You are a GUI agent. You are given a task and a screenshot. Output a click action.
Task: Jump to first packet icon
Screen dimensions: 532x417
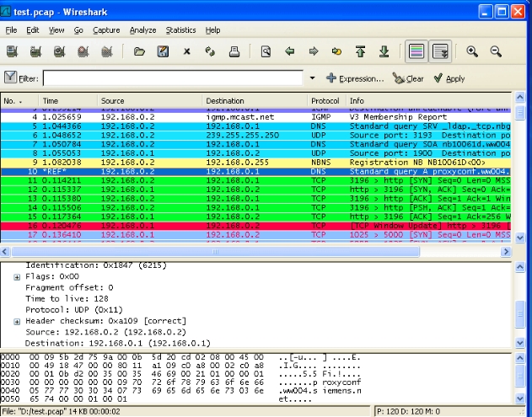coord(360,51)
